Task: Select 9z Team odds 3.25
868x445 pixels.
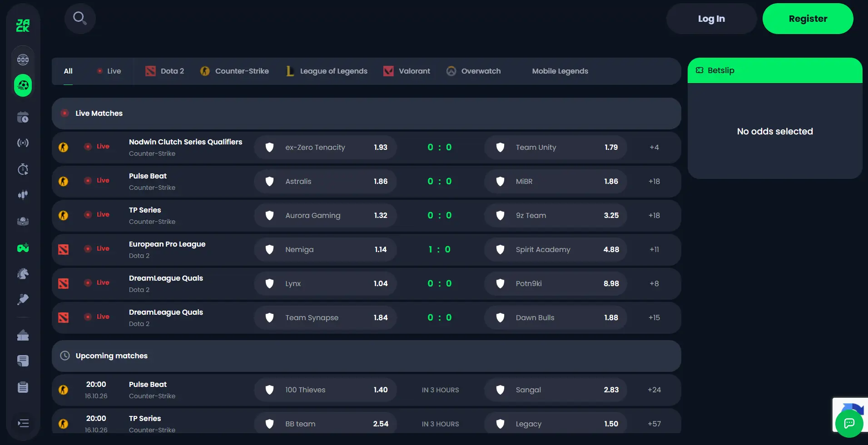Action: tap(556, 215)
